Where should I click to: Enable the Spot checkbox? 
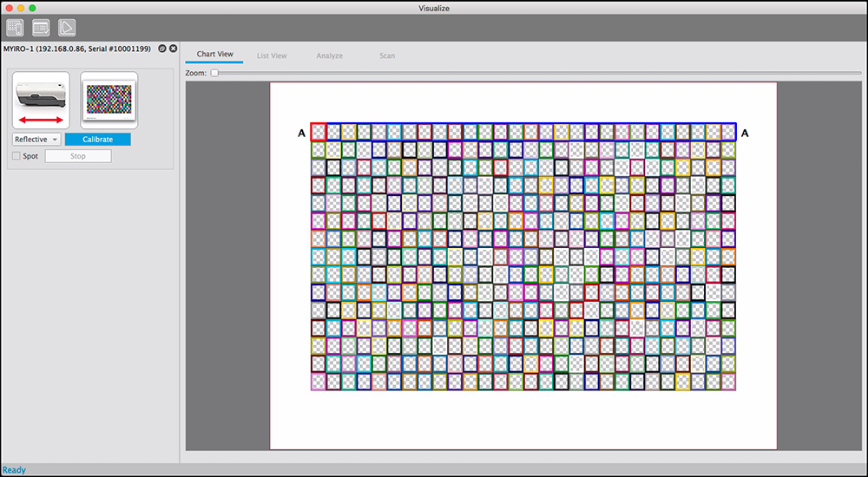tap(16, 157)
